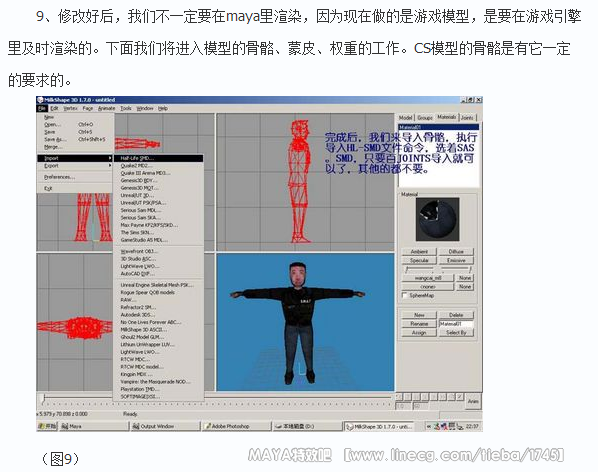
Task: Select Unreal/UT 3D... import option
Action: 159,195
